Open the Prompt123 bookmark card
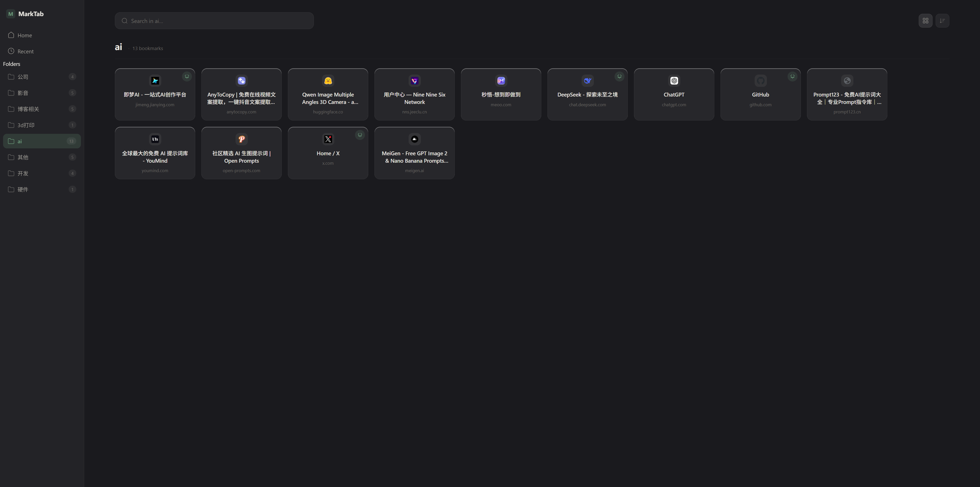The image size is (980, 487). (x=847, y=94)
